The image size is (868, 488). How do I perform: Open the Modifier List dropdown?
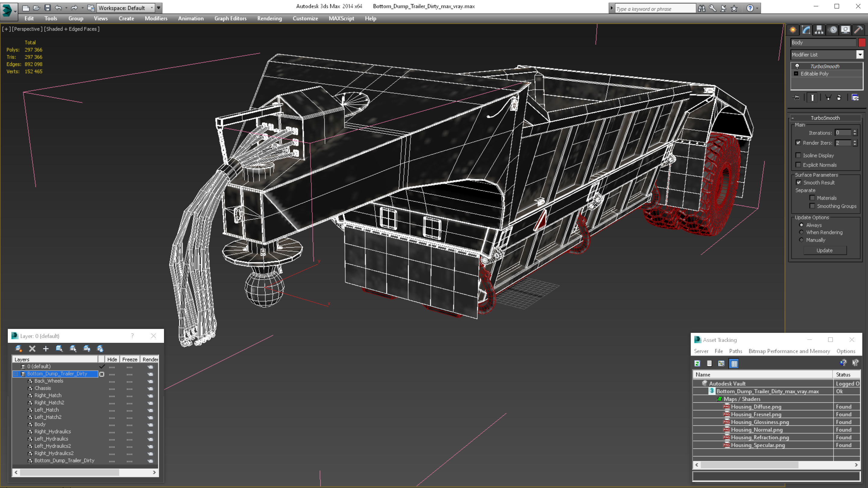(860, 54)
